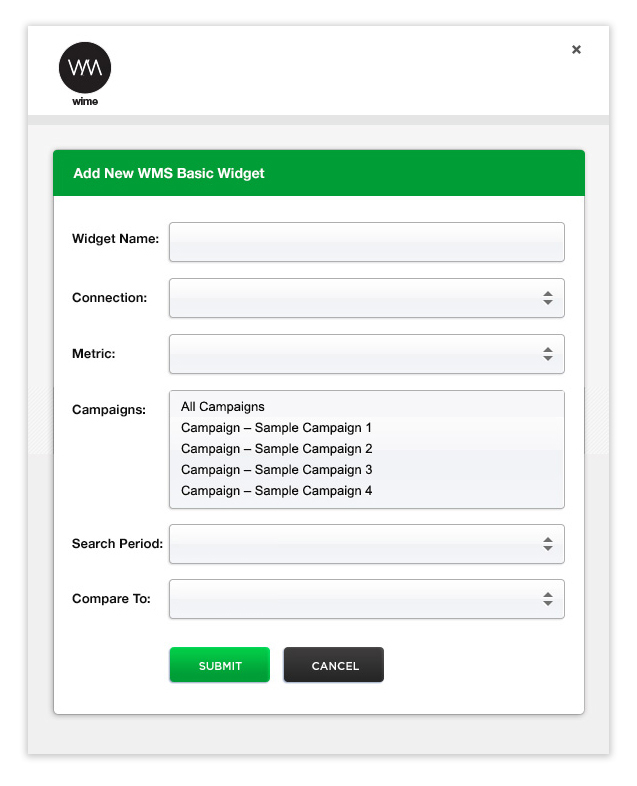This screenshot has height=786, width=637.
Task: Select Campaign – Sample Campaign 1
Action: click(x=276, y=428)
